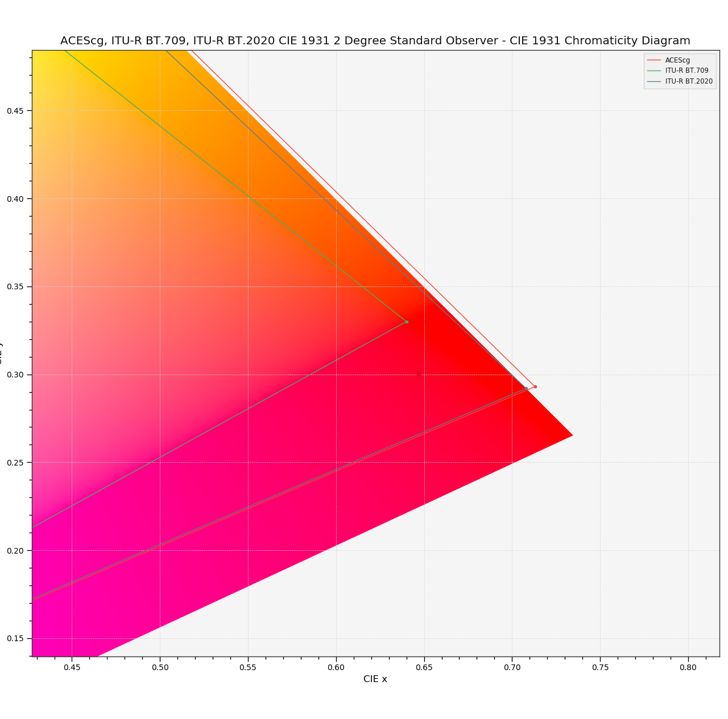Select the ACEScg red primary vertex dot
The height and width of the screenshot is (719, 728).
tap(535, 386)
